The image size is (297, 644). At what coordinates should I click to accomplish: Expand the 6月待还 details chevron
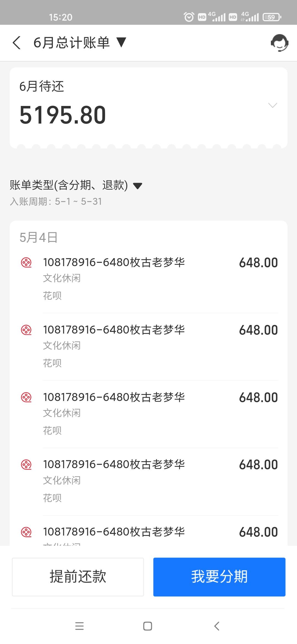[x=272, y=105]
